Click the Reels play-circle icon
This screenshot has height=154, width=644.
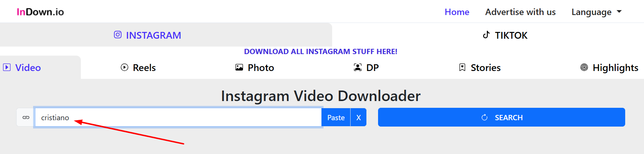[x=125, y=67]
